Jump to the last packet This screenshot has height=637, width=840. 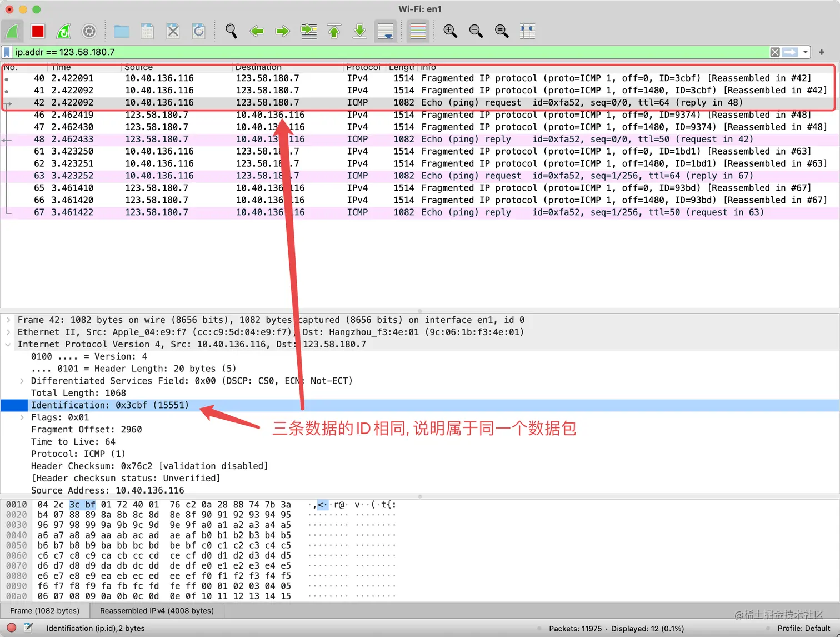click(360, 31)
